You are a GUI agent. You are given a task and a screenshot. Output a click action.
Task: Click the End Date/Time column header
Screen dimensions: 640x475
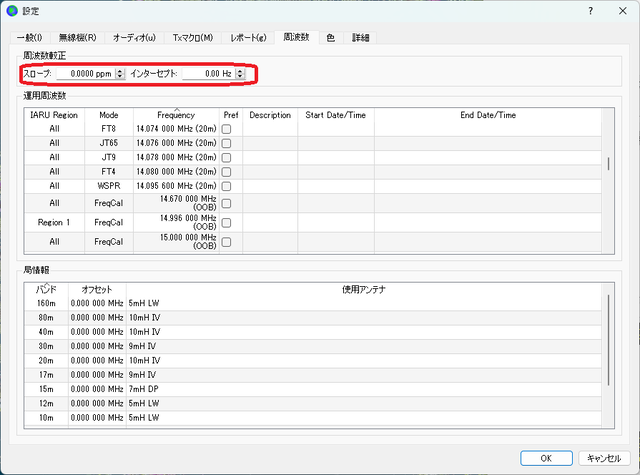(x=488, y=115)
